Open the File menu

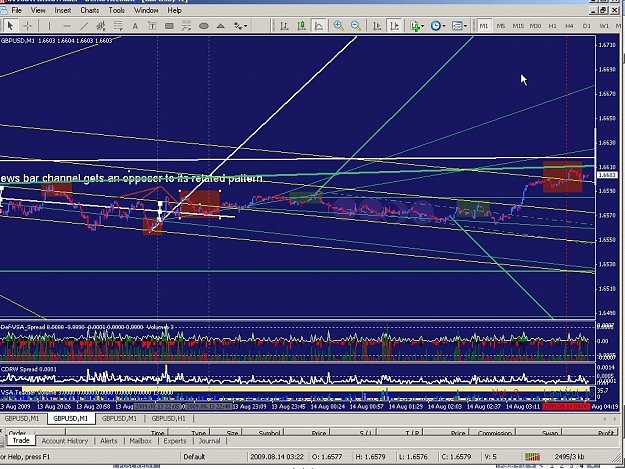(16, 10)
